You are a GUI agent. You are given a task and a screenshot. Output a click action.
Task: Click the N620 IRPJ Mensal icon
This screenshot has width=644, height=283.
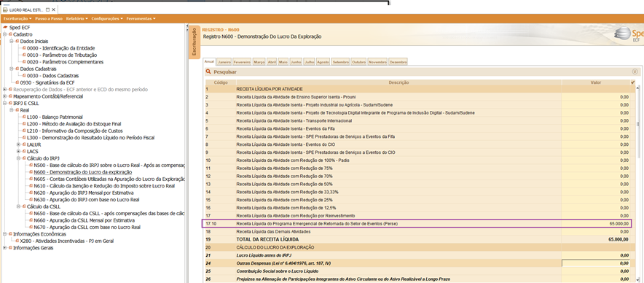pyautogui.click(x=31, y=193)
